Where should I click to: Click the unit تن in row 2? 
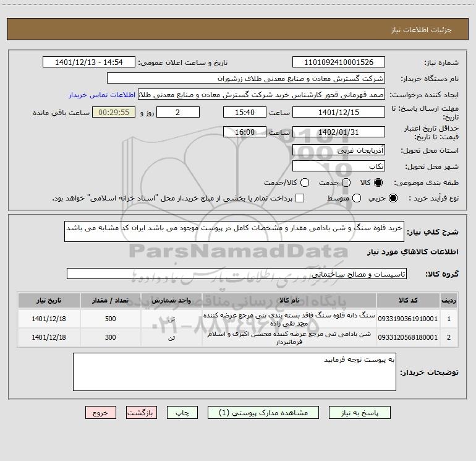point(171,338)
